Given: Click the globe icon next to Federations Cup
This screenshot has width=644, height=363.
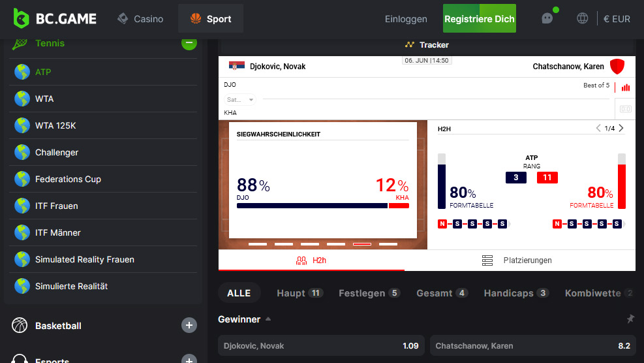Looking at the screenshot, I should [22, 179].
